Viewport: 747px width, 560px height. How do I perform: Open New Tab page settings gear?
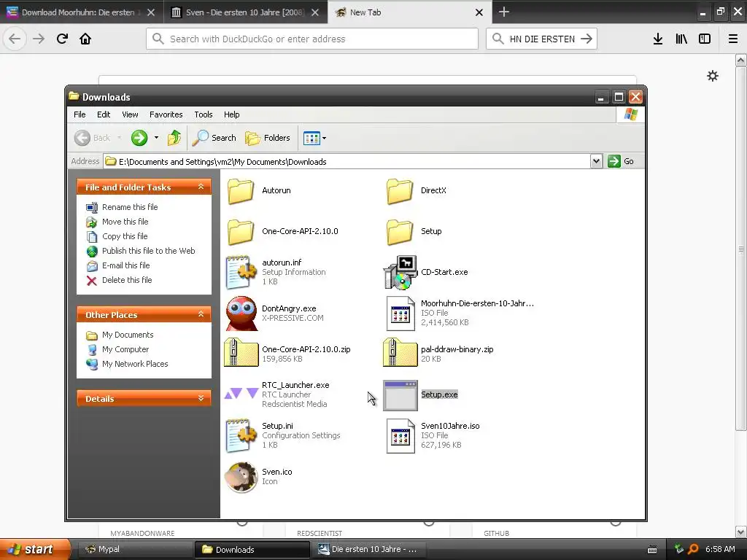tap(713, 76)
